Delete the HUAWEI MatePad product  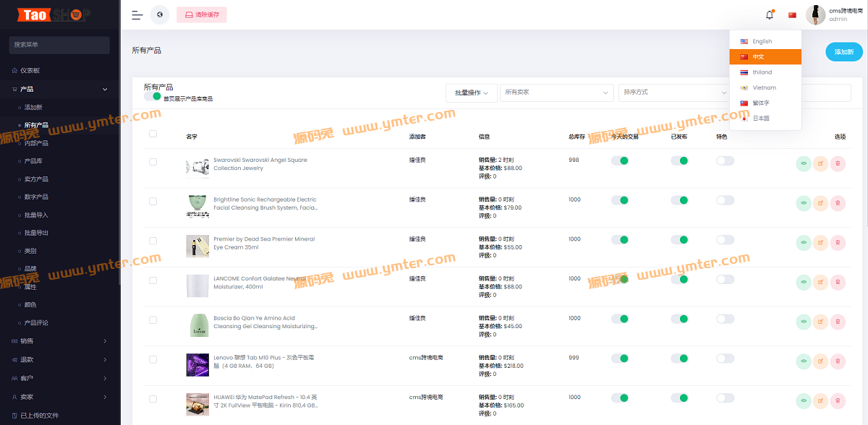[x=838, y=401]
